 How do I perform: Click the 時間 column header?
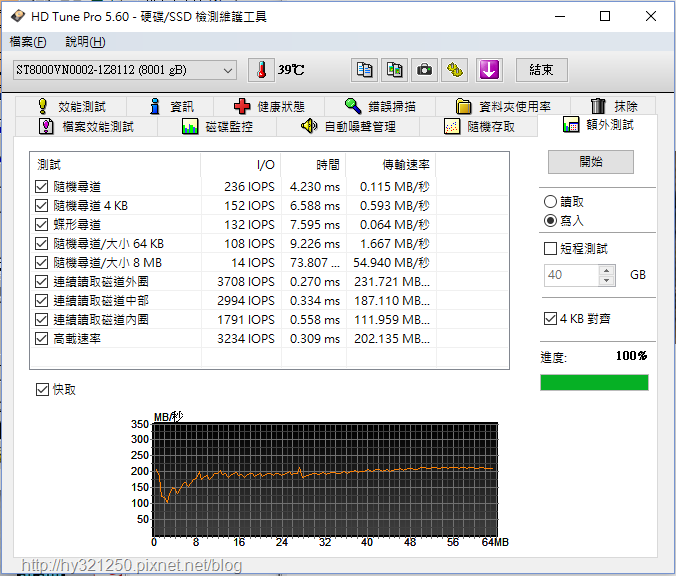313,165
